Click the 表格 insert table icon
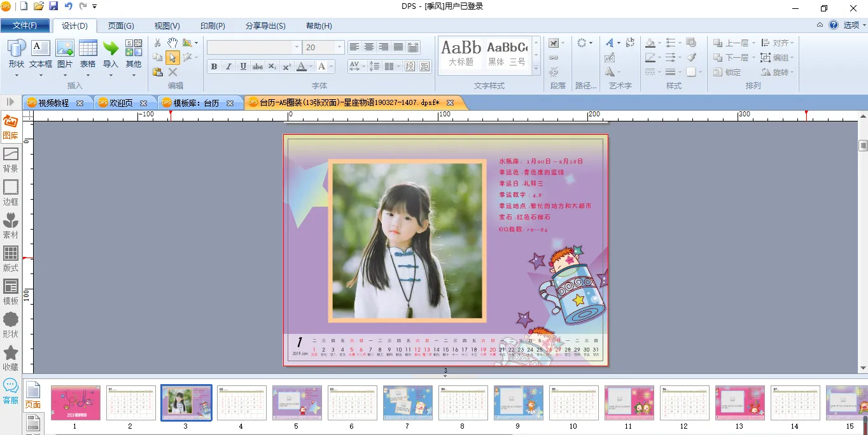868x435 pixels. point(88,54)
